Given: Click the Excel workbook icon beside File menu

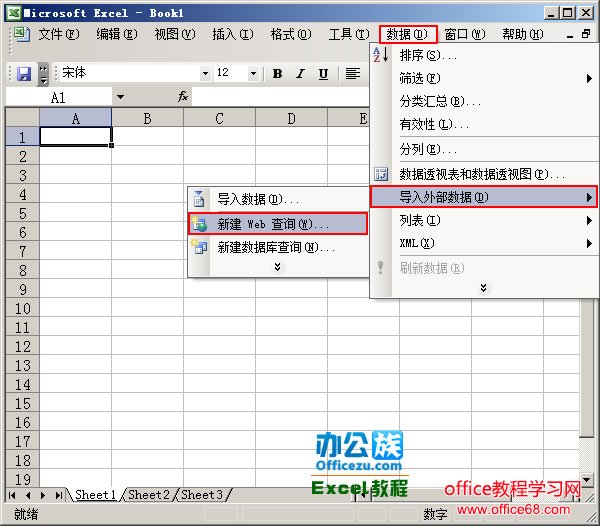Looking at the screenshot, I should [x=21, y=34].
